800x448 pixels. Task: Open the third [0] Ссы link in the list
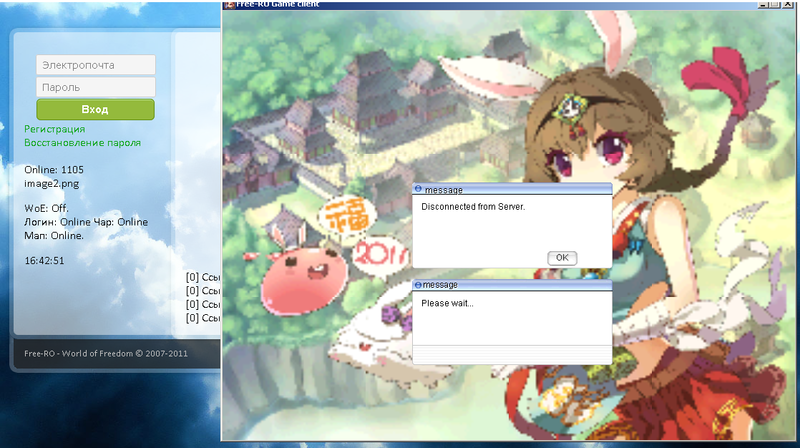tap(203, 304)
